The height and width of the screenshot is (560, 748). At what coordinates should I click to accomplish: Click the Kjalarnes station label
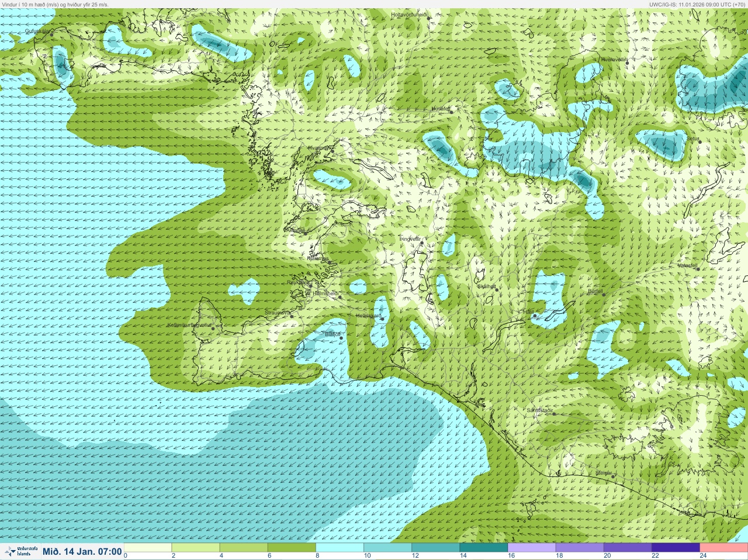[x=318, y=258]
